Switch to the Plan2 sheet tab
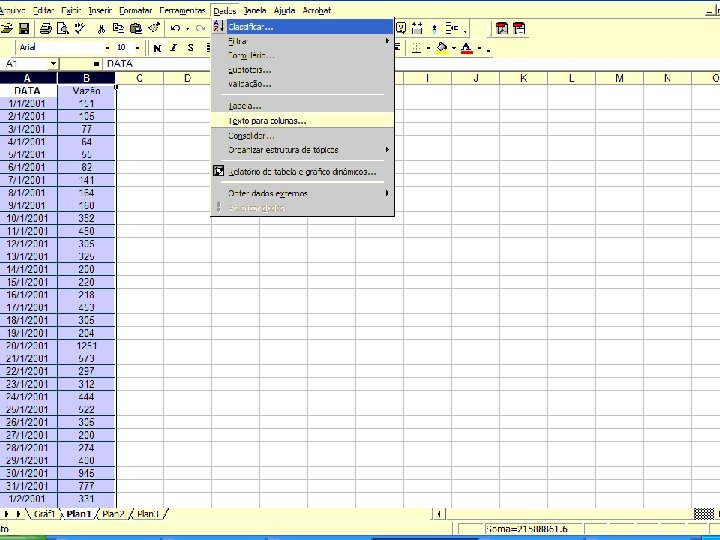Image resolution: width=720 pixels, height=540 pixels. tap(113, 514)
